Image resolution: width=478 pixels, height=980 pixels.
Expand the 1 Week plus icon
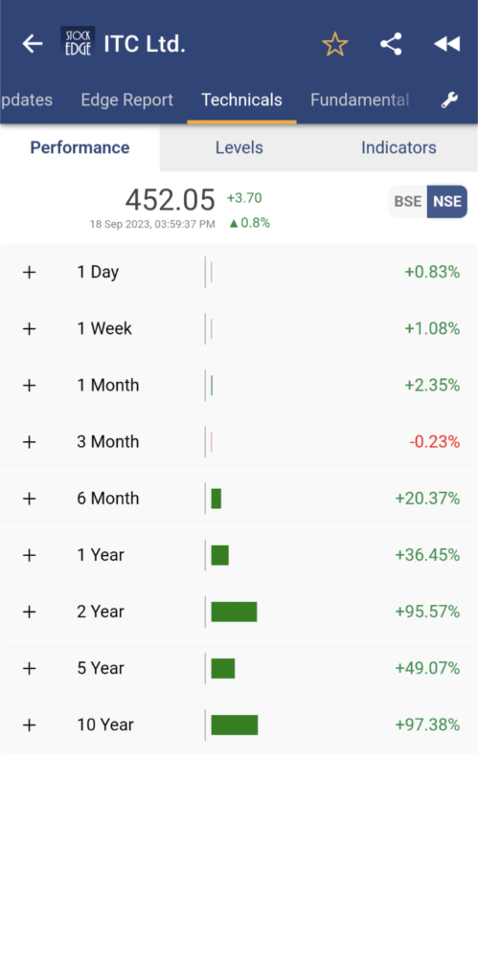click(x=30, y=329)
